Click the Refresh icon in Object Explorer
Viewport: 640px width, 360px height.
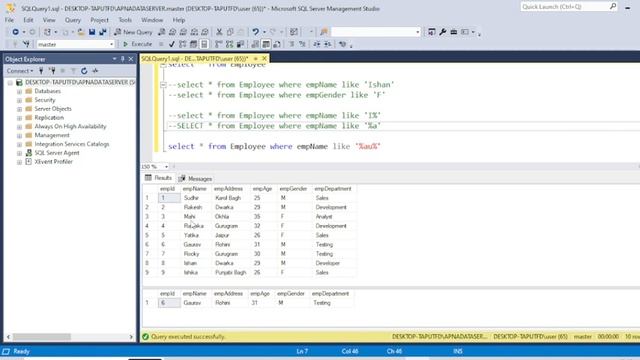coord(84,71)
